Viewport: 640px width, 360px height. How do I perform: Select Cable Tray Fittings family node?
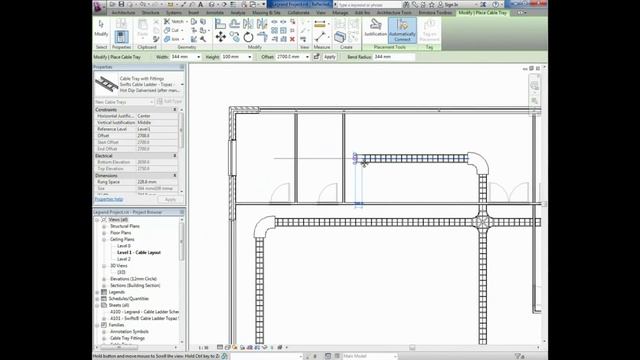pyautogui.click(x=127, y=338)
